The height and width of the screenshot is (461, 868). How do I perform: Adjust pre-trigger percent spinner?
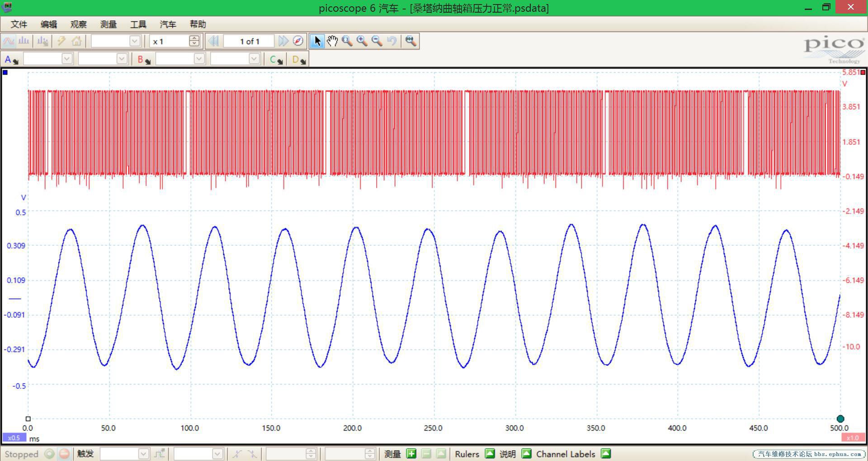coord(370,453)
